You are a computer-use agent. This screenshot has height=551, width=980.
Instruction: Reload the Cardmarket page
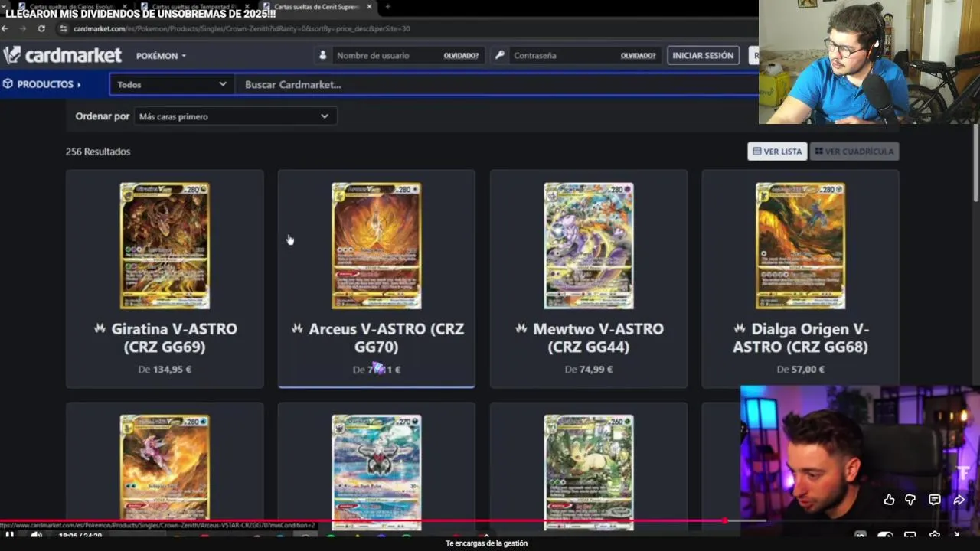click(x=41, y=28)
